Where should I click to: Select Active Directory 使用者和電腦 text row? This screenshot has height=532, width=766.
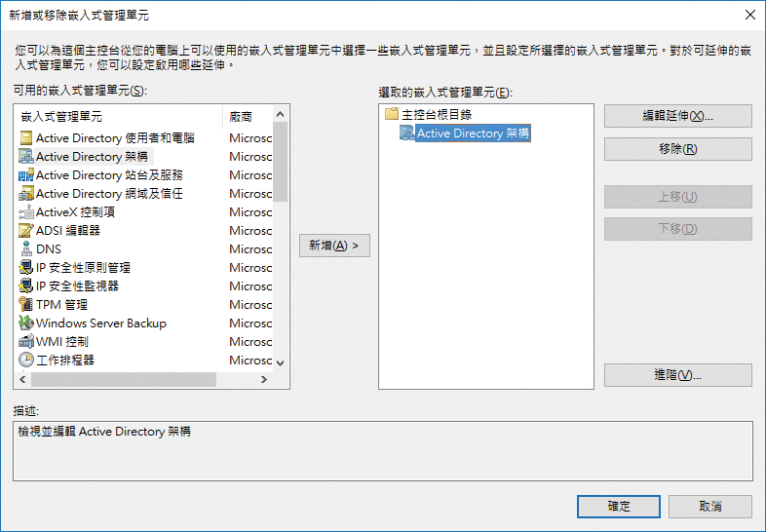[x=115, y=138]
